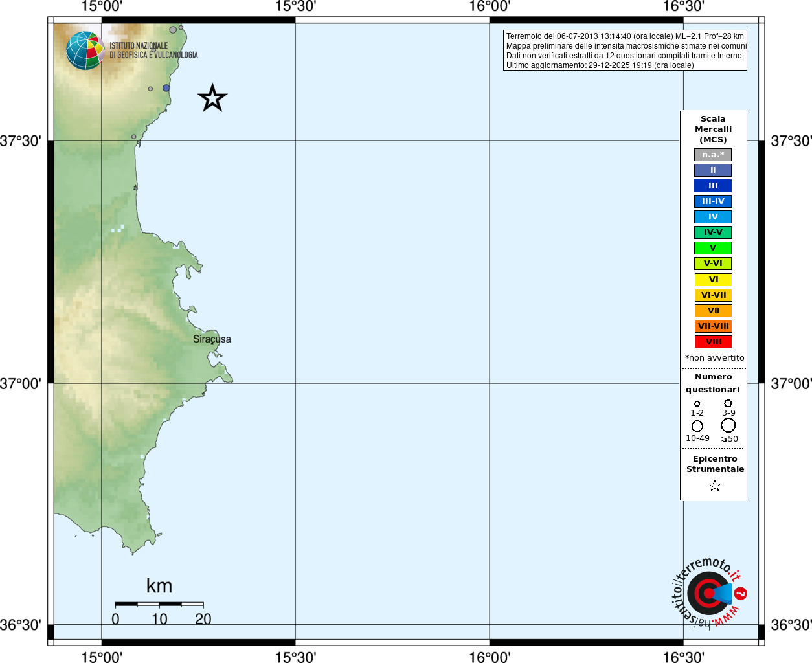
Task: Click the km scale bar
Action: [159, 604]
